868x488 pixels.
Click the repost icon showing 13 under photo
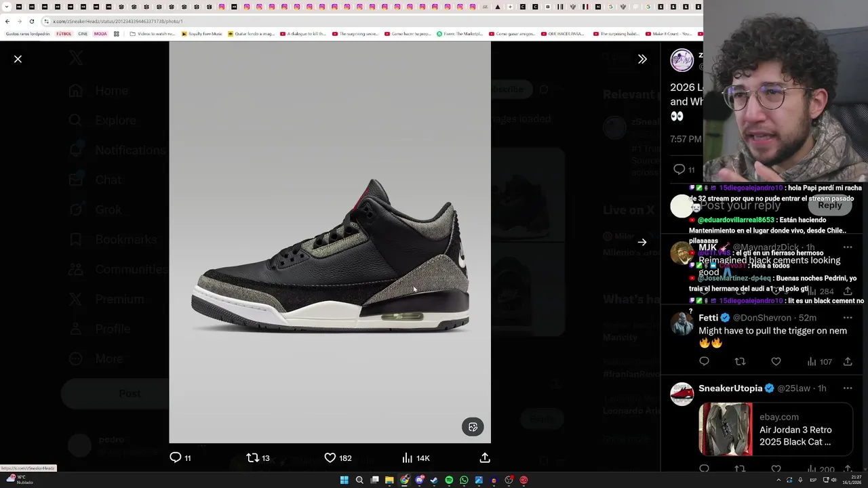[258, 458]
